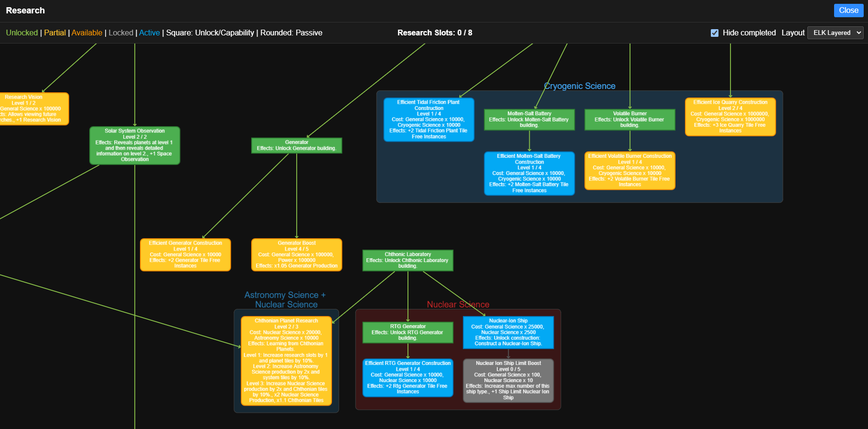Select Efficient Generator Construction node
This screenshot has width=868, height=429.
tap(185, 255)
